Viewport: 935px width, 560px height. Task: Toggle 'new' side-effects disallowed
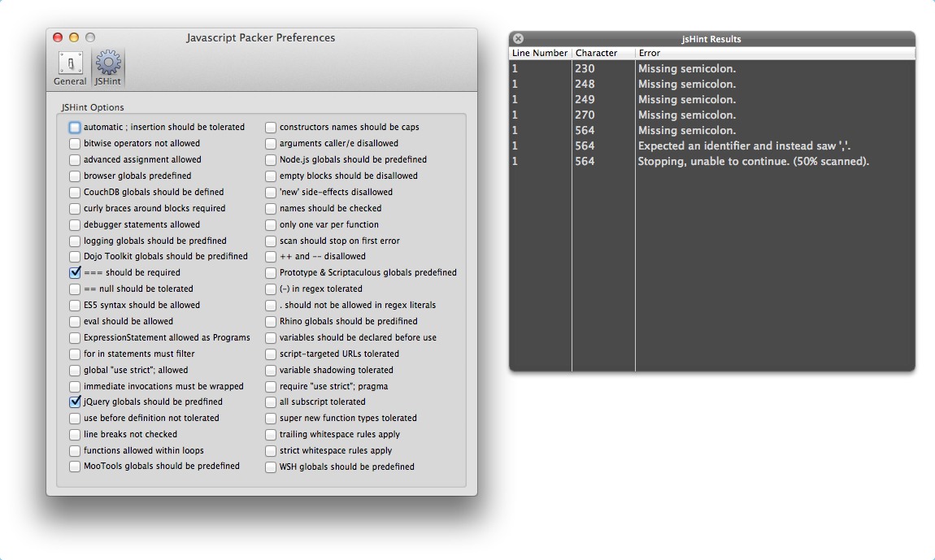[271, 192]
